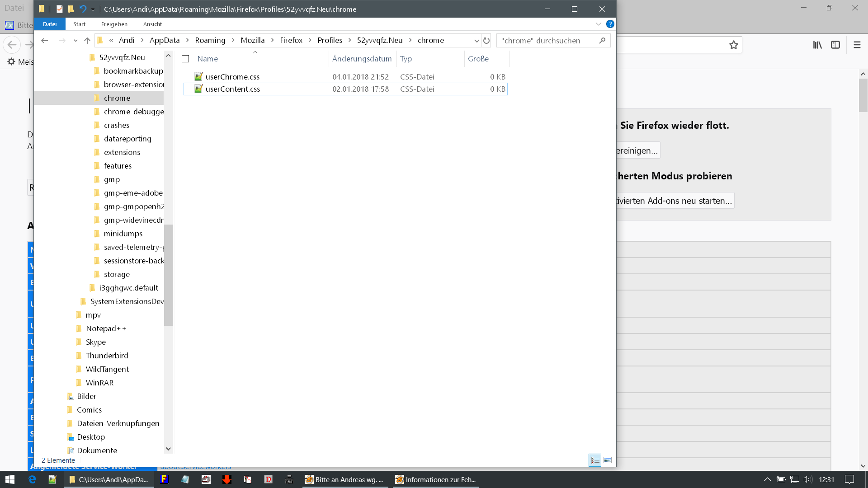868x488 pixels.
Task: Click the chrome search input field
Action: point(547,41)
